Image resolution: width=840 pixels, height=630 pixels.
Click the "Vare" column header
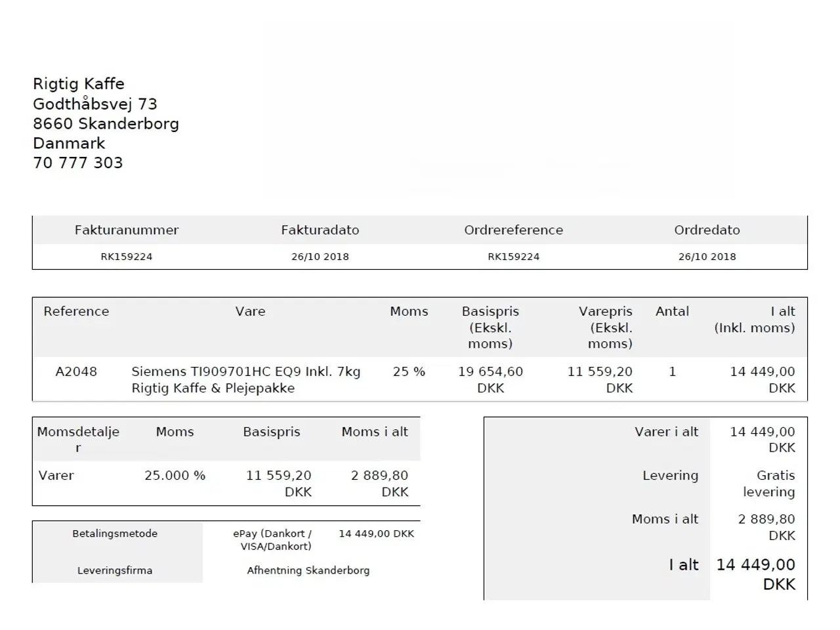tap(251, 312)
